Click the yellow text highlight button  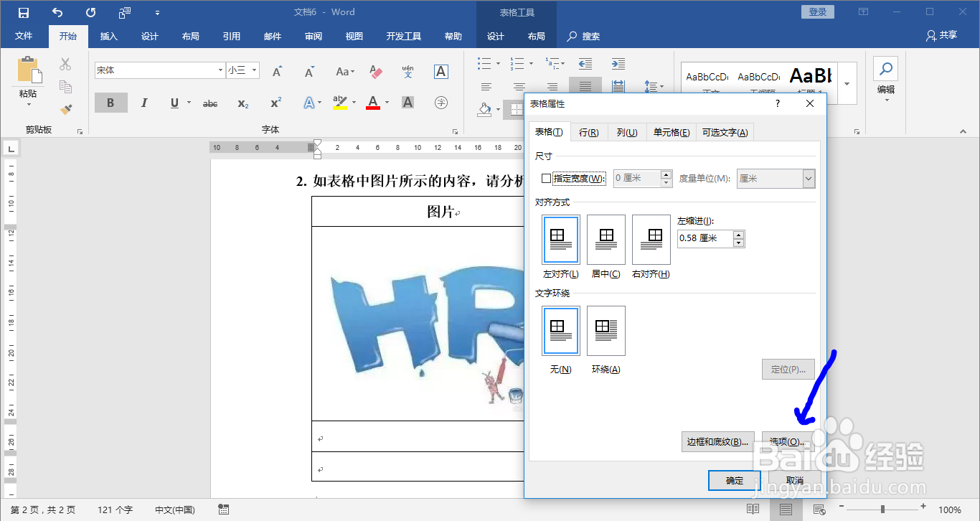(x=340, y=103)
